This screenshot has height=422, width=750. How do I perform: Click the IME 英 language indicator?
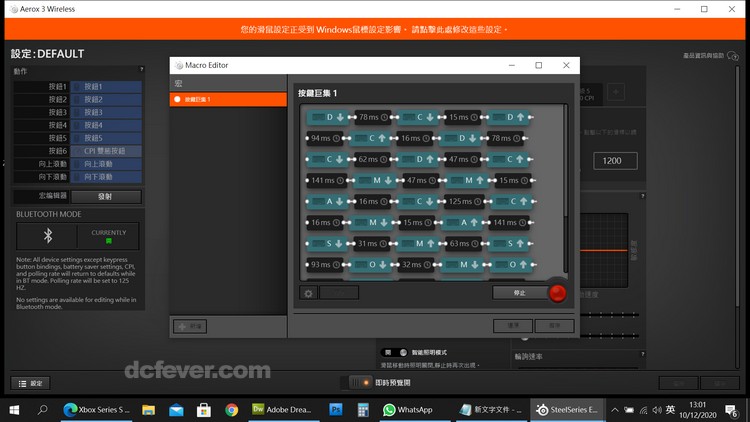point(671,410)
